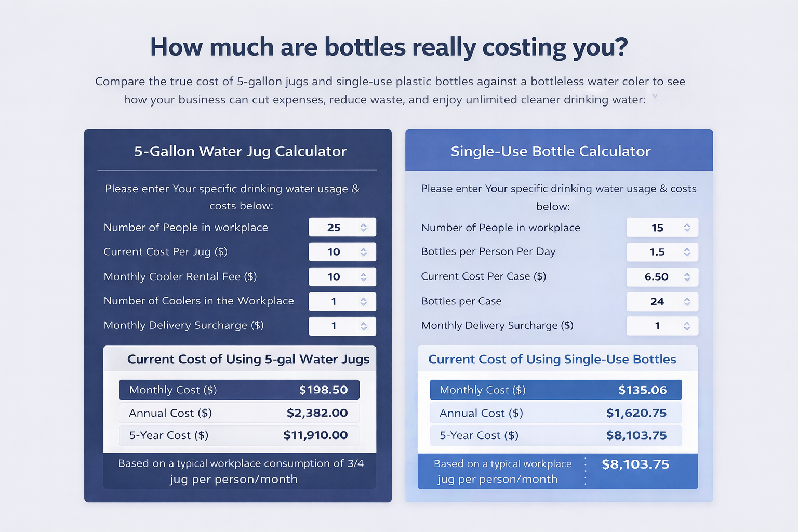Select the single-use bottle 5-Year Cost row

[555, 435]
